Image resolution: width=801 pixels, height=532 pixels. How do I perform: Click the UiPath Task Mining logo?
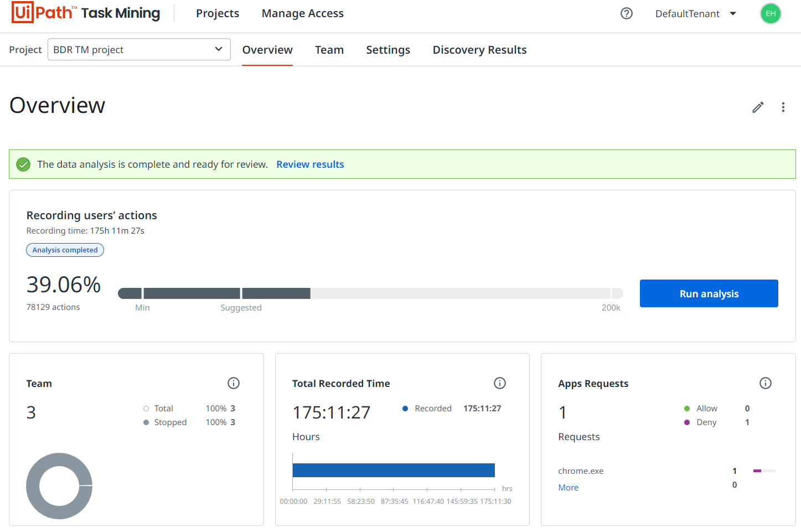86,13
